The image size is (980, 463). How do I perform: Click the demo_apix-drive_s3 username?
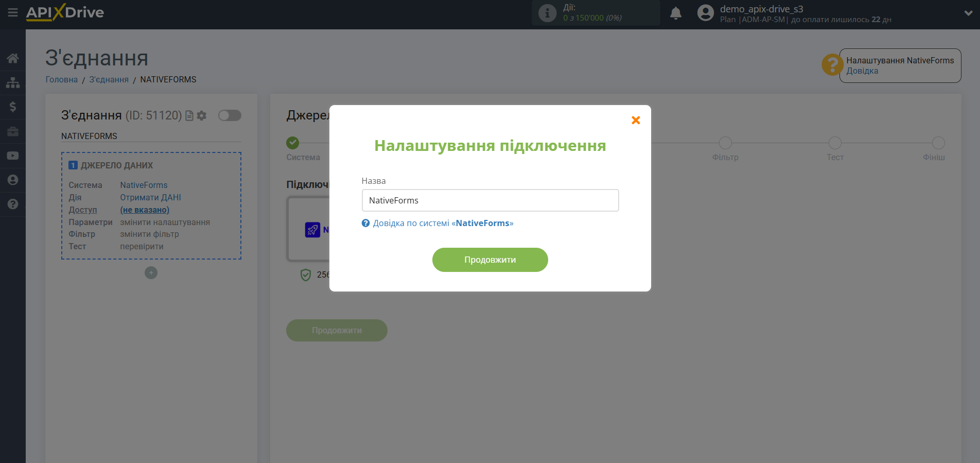761,9
